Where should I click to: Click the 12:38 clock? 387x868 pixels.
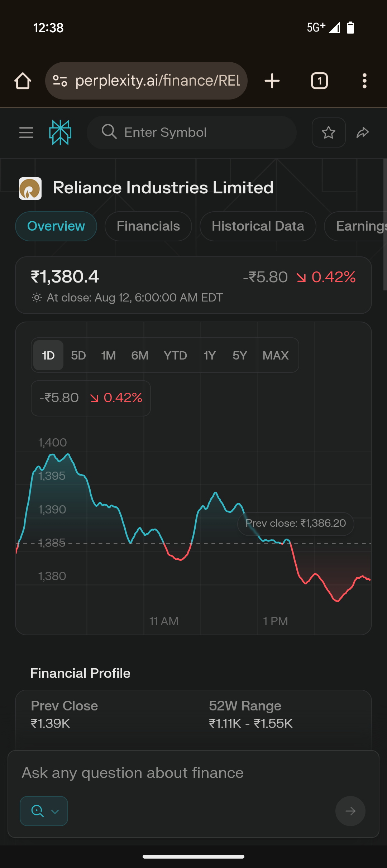click(48, 28)
